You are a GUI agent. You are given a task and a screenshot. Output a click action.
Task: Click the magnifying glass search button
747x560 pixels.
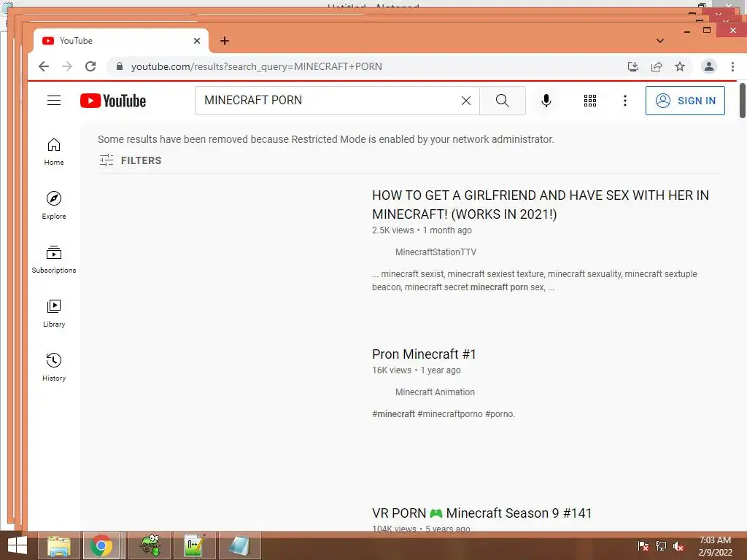tap(502, 101)
